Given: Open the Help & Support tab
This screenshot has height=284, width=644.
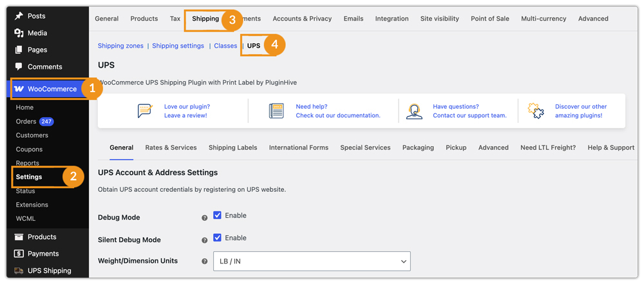Looking at the screenshot, I should point(611,147).
